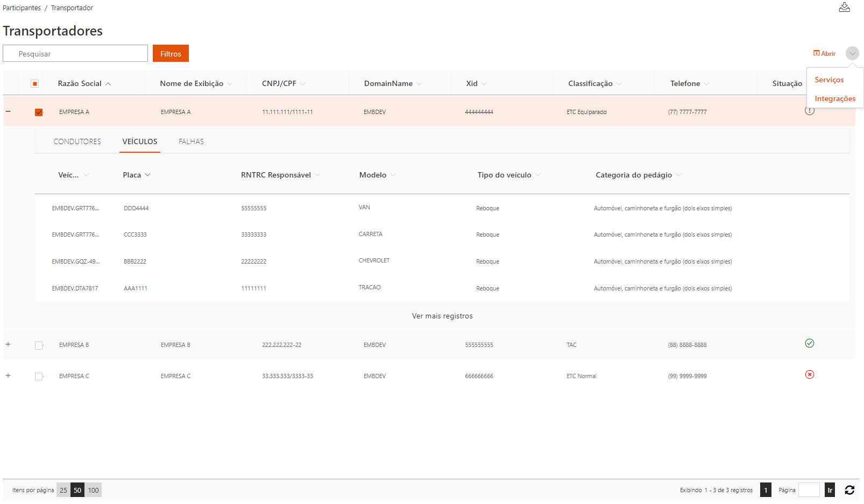Check the EMPRESA B row checkbox
The width and height of the screenshot is (864, 504).
(x=39, y=345)
